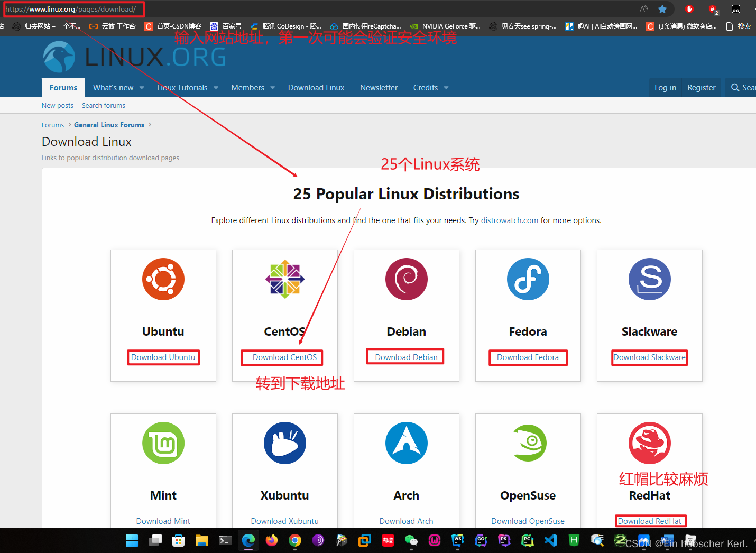Screen dimensions: 756x553
Task: Click the Download Arch link
Action: click(x=407, y=521)
